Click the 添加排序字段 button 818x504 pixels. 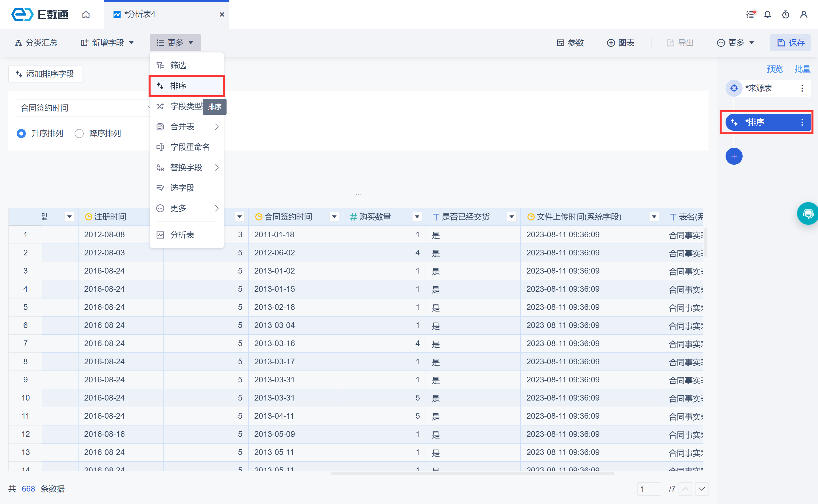point(45,74)
